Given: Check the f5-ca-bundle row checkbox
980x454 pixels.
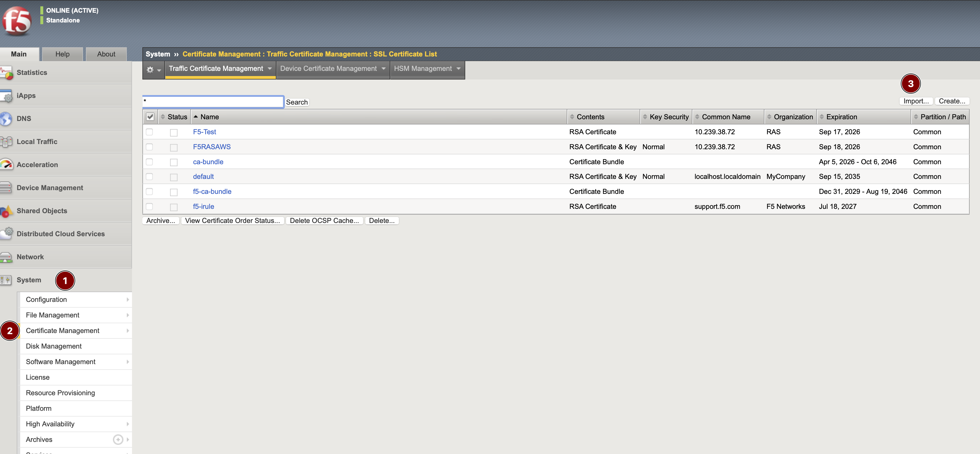Looking at the screenshot, I should (150, 192).
